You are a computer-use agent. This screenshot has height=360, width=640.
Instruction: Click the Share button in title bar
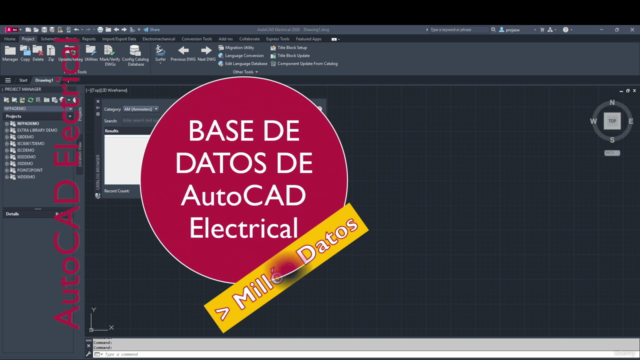pyautogui.click(x=152, y=30)
